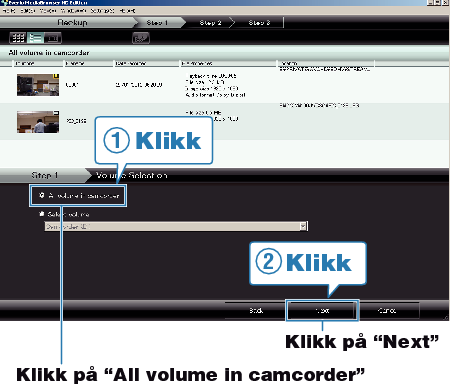Click the application icon in title bar
Viewport: 450px width, 386px height.
click(x=4, y=2)
